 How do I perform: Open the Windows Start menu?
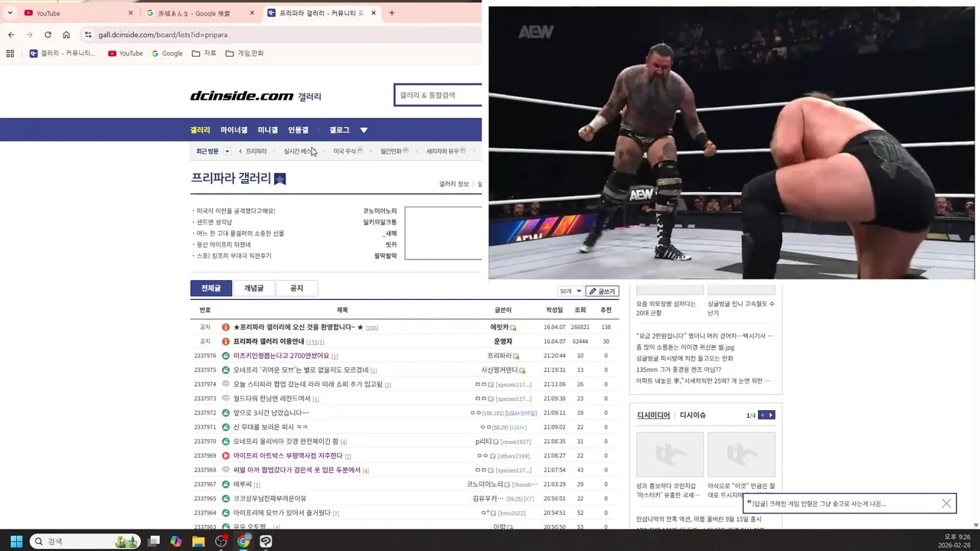point(16,541)
